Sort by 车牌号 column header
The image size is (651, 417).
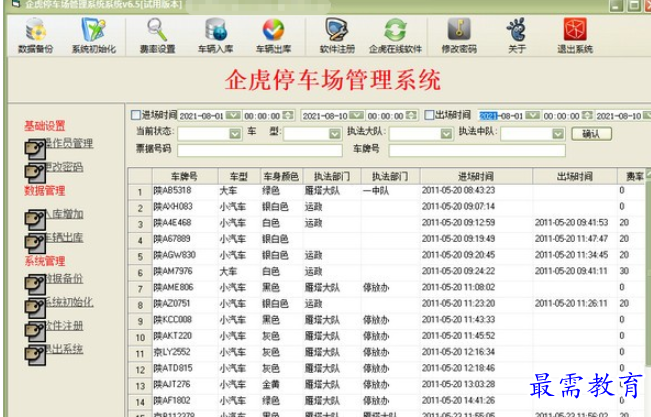tap(185, 176)
